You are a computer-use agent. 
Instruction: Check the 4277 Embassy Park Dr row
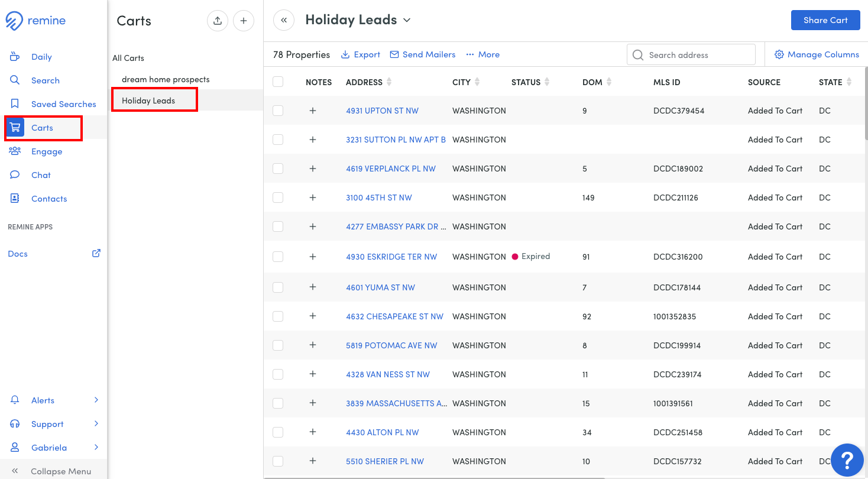278,226
